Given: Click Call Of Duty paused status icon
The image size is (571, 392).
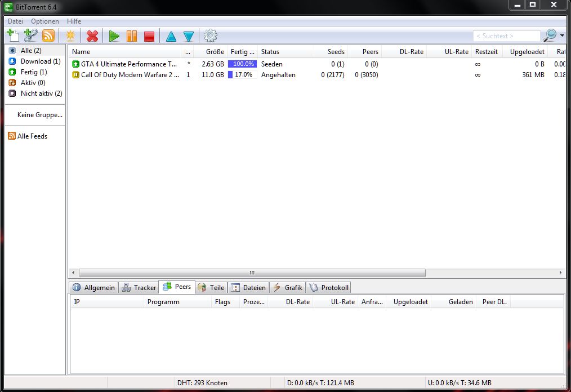Looking at the screenshot, I should click(75, 75).
